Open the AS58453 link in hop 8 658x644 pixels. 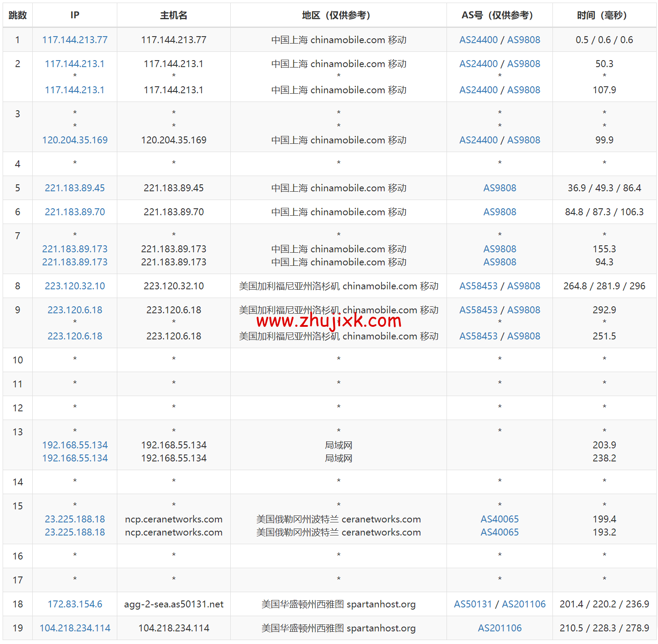[478, 286]
